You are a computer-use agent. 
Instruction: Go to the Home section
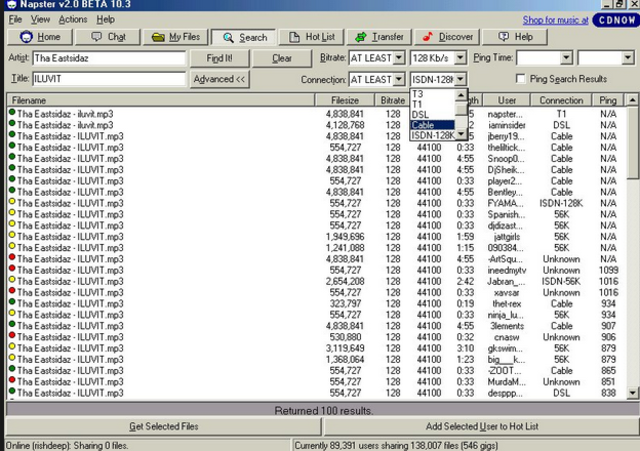click(x=40, y=37)
